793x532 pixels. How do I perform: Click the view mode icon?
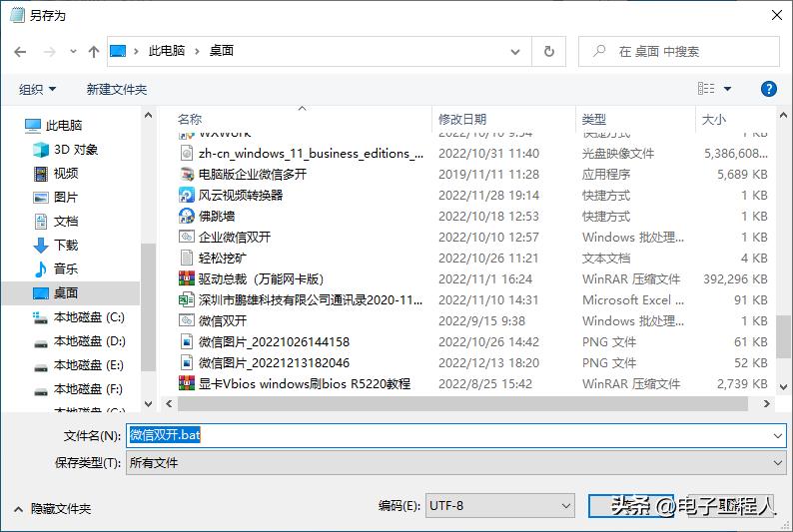(x=706, y=89)
